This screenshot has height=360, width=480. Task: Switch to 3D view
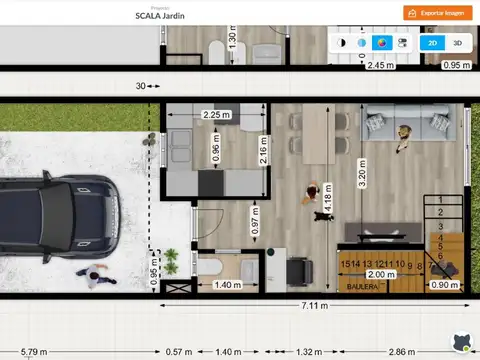(457, 43)
